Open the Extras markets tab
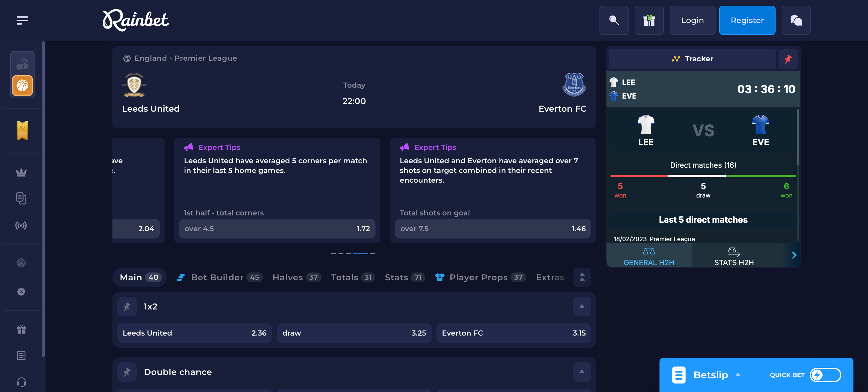The height and width of the screenshot is (392, 868). tap(550, 277)
